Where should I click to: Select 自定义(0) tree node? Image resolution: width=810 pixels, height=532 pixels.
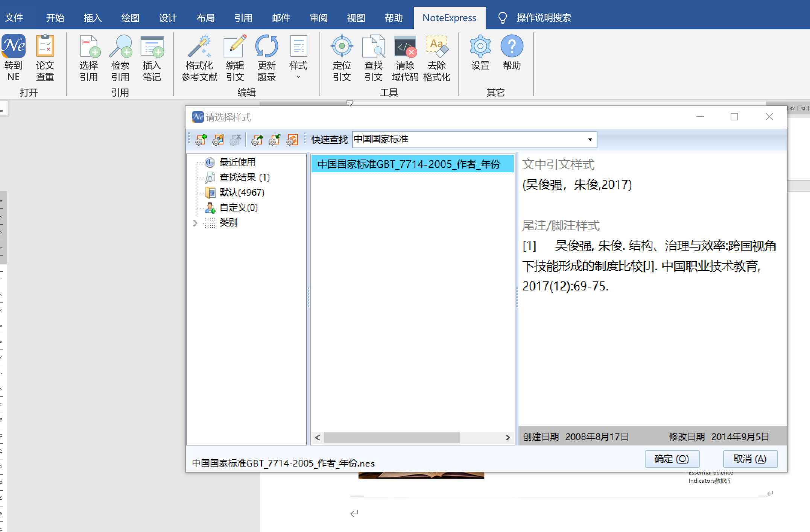pyautogui.click(x=239, y=207)
